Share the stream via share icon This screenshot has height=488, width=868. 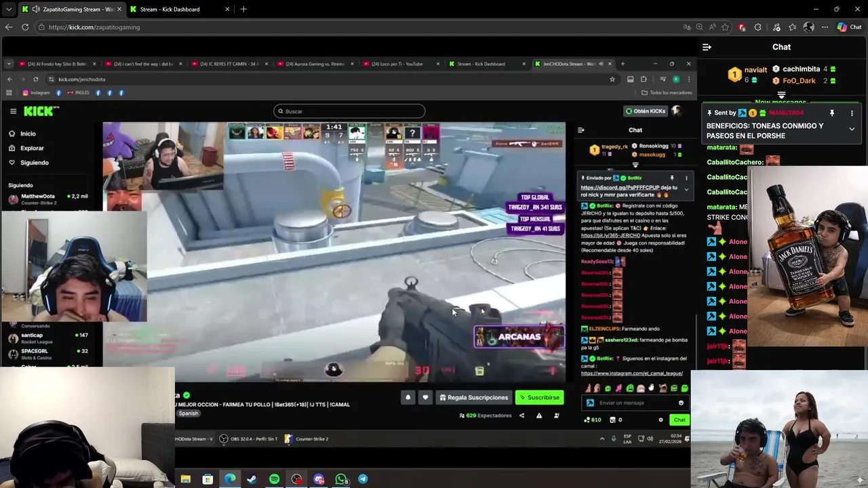pos(521,415)
